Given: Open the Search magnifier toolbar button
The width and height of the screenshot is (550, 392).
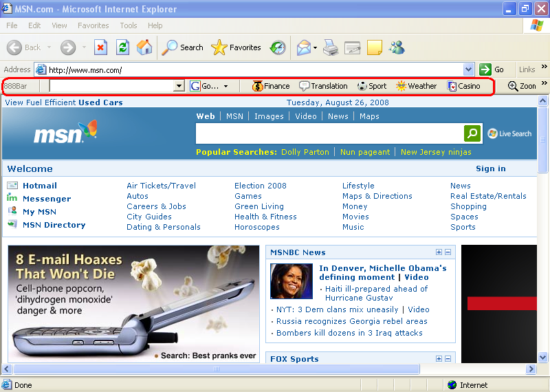Looking at the screenshot, I should 182,47.
